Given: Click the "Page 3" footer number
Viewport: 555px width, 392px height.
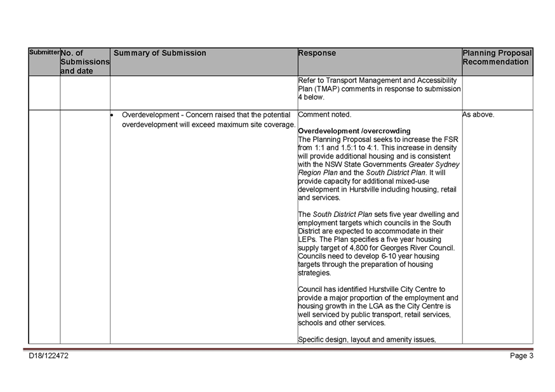Looking at the screenshot, I should coord(521,356).
